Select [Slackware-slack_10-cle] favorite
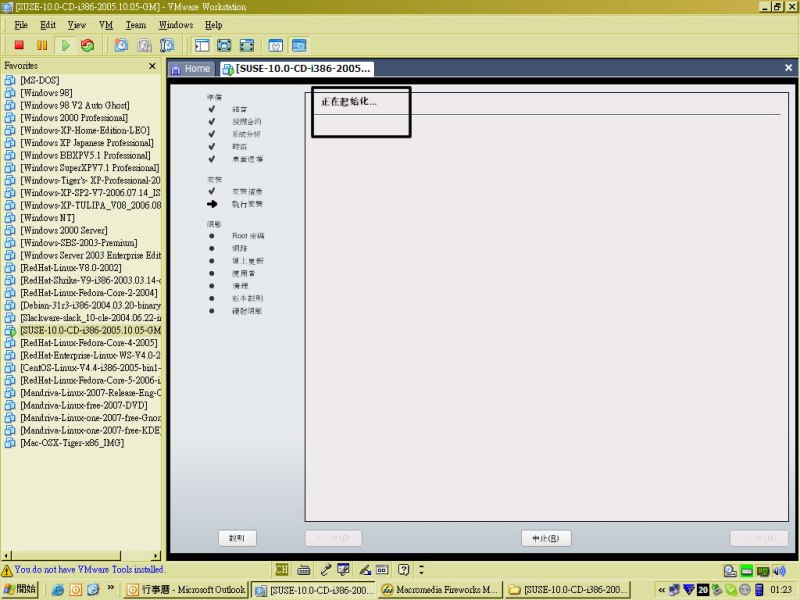 [x=90, y=318]
